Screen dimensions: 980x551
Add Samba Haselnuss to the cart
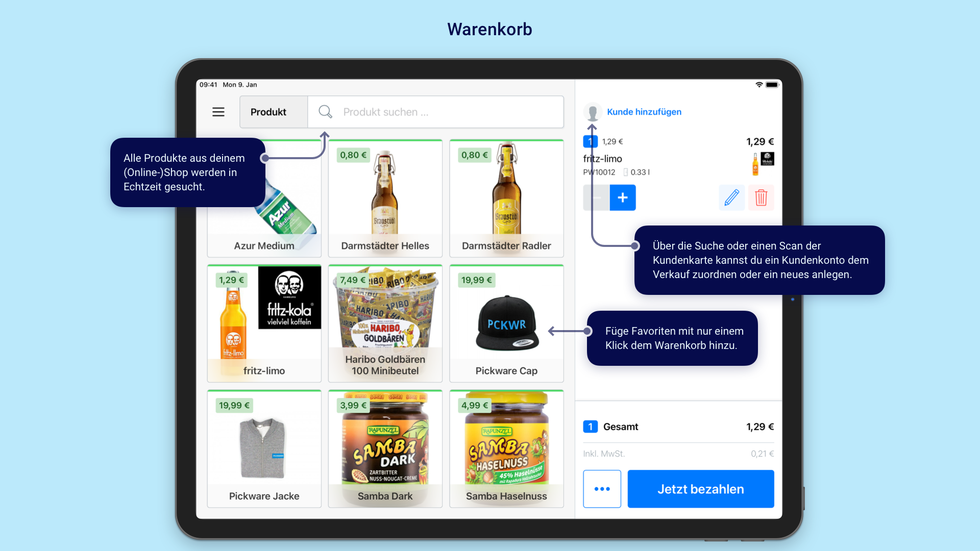pos(506,449)
